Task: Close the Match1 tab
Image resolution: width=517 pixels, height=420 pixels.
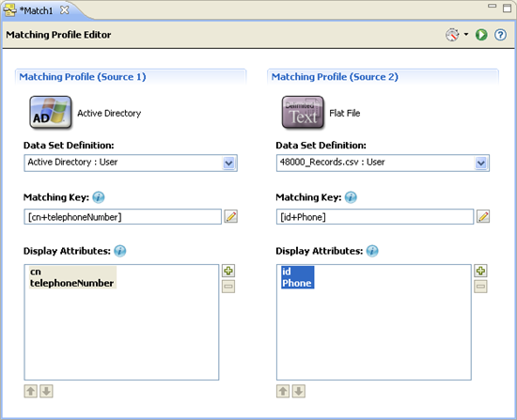Action: click(x=64, y=10)
